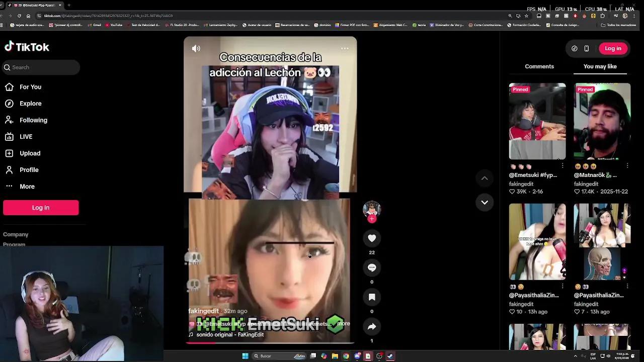The width and height of the screenshot is (644, 362).
Task: Open Gmail bookmark
Action: coord(94,25)
